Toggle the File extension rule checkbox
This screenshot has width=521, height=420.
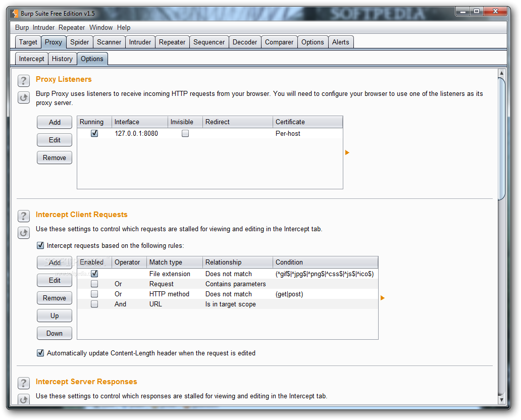pos(94,274)
